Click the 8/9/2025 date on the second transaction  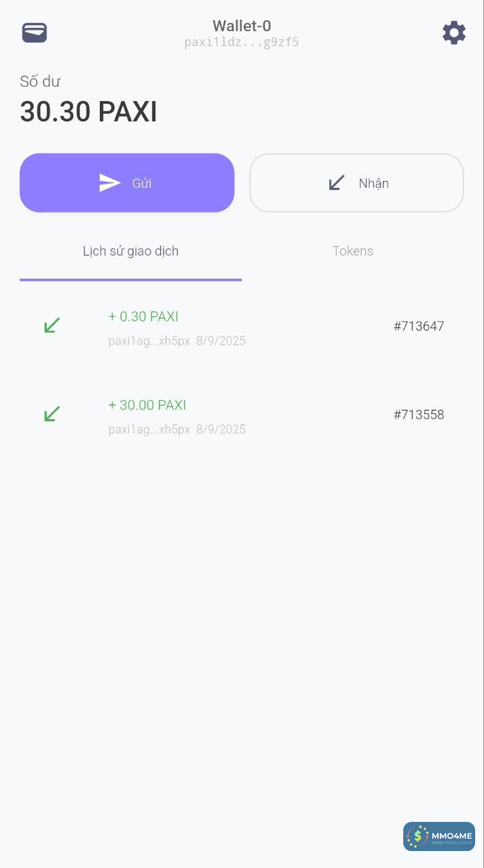click(221, 429)
